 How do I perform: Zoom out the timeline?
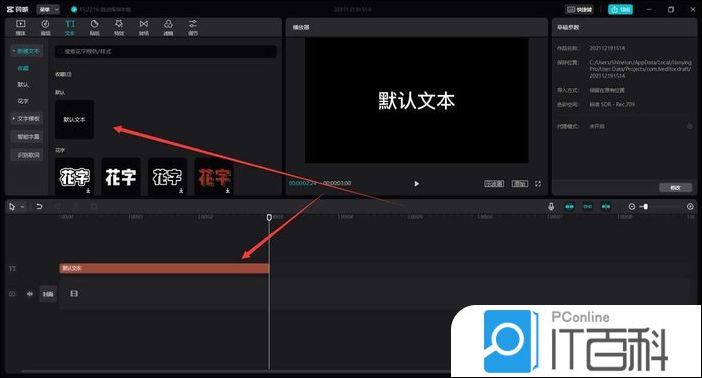click(x=632, y=206)
